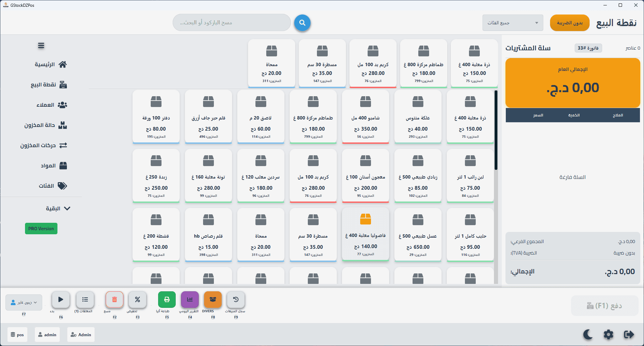Click the السعر price column header
The image size is (644, 346).
(x=538, y=115)
